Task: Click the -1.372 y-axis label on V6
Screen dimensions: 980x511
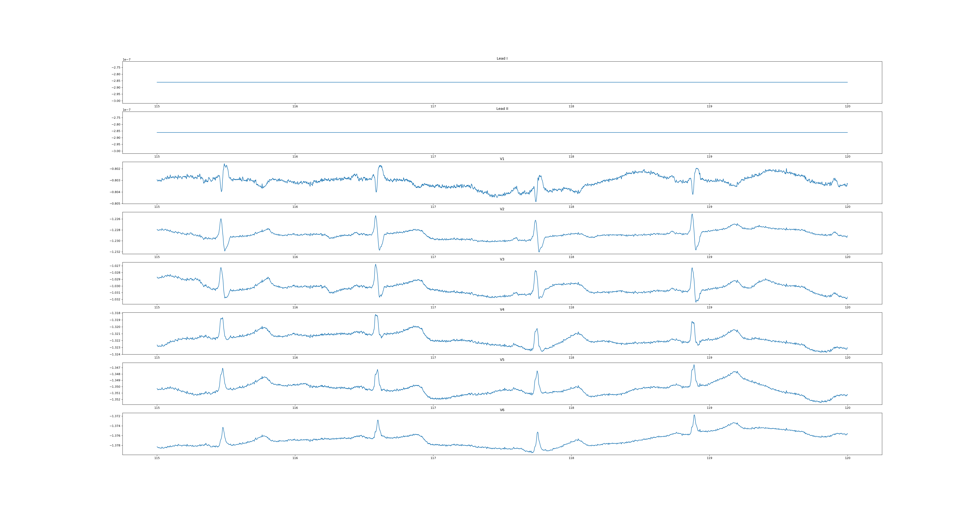Action: (x=115, y=416)
